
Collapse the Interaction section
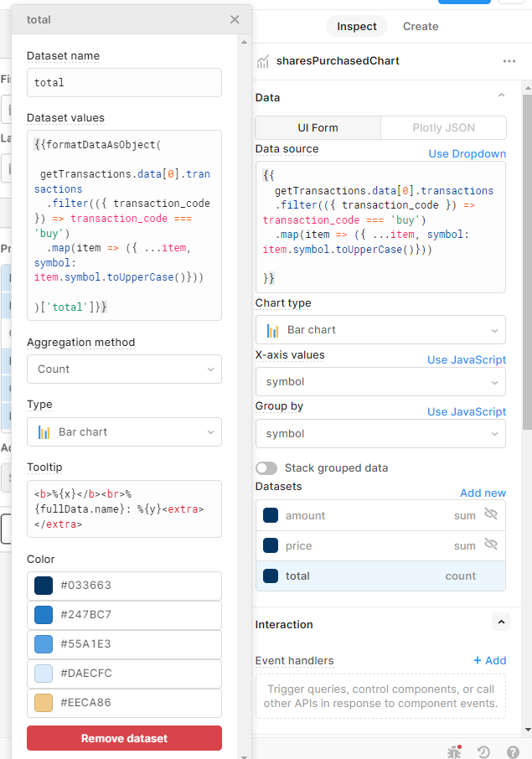point(501,622)
